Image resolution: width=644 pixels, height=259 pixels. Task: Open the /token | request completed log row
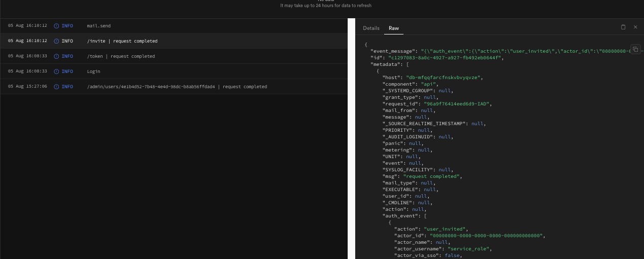tap(174, 56)
